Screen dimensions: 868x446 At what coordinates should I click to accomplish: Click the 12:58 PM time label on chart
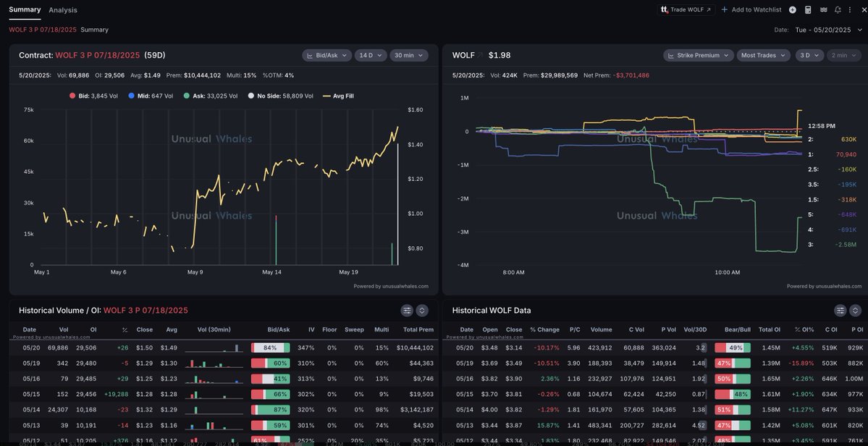tap(822, 125)
